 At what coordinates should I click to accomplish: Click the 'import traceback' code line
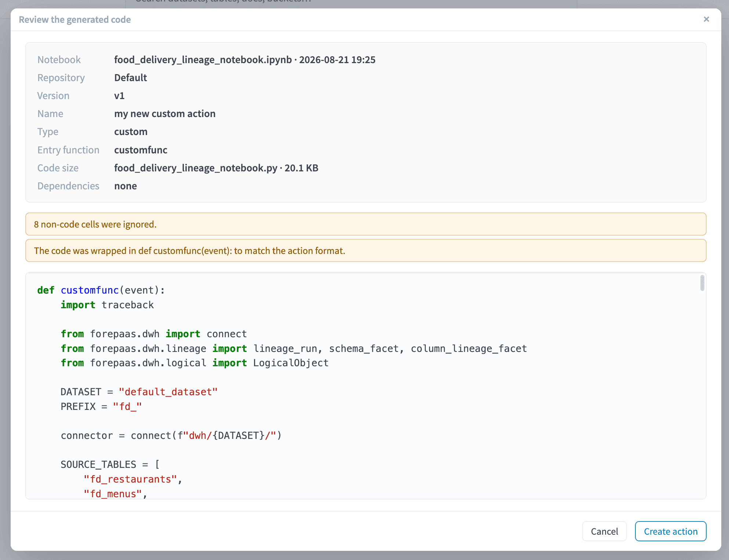point(107,305)
